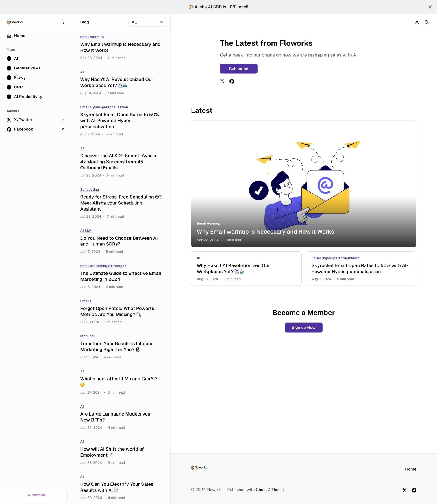The height and width of the screenshot is (504, 437).
Task: Click Email Hyper-personalization tag in Latest card
Action: pos(335,258)
